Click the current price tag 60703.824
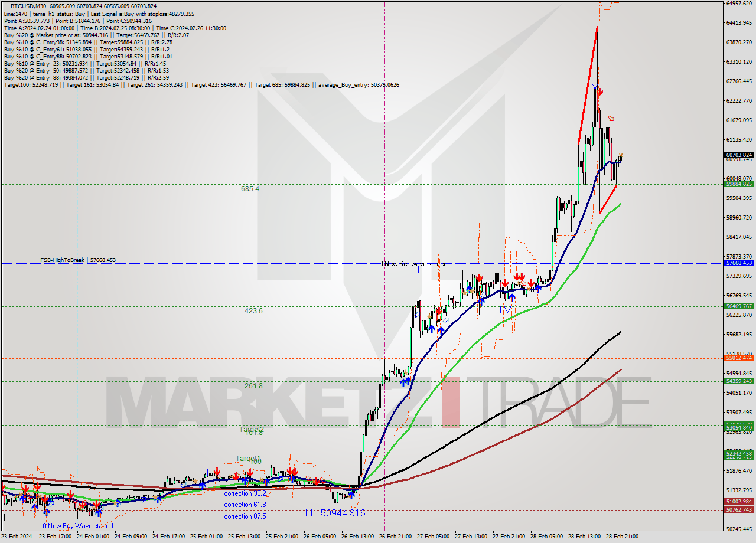The width and height of the screenshot is (756, 543). tap(738, 155)
